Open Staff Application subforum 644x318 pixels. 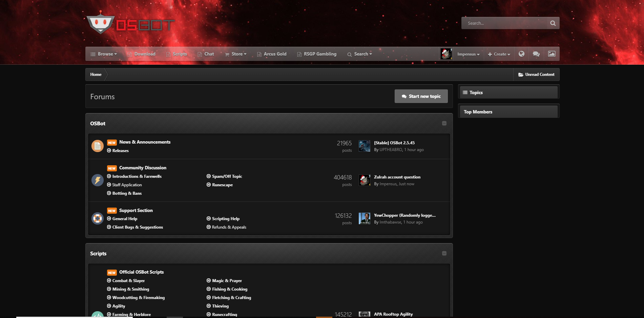pos(127,185)
